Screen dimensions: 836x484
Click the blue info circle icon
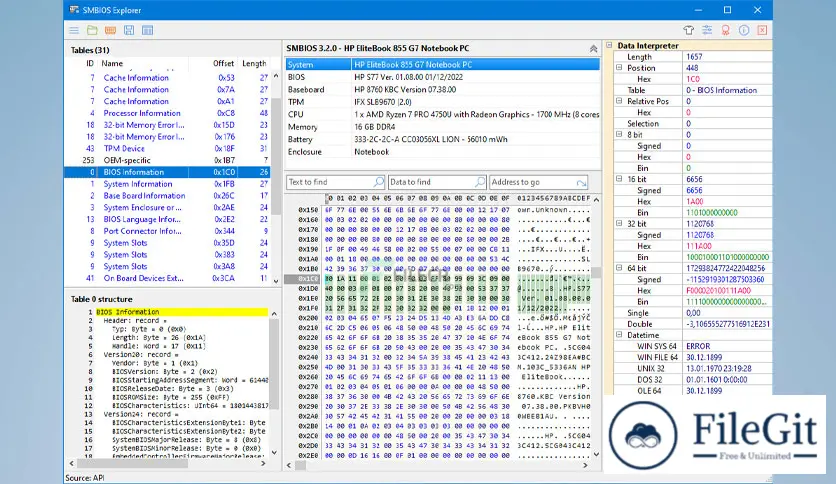[x=744, y=30]
